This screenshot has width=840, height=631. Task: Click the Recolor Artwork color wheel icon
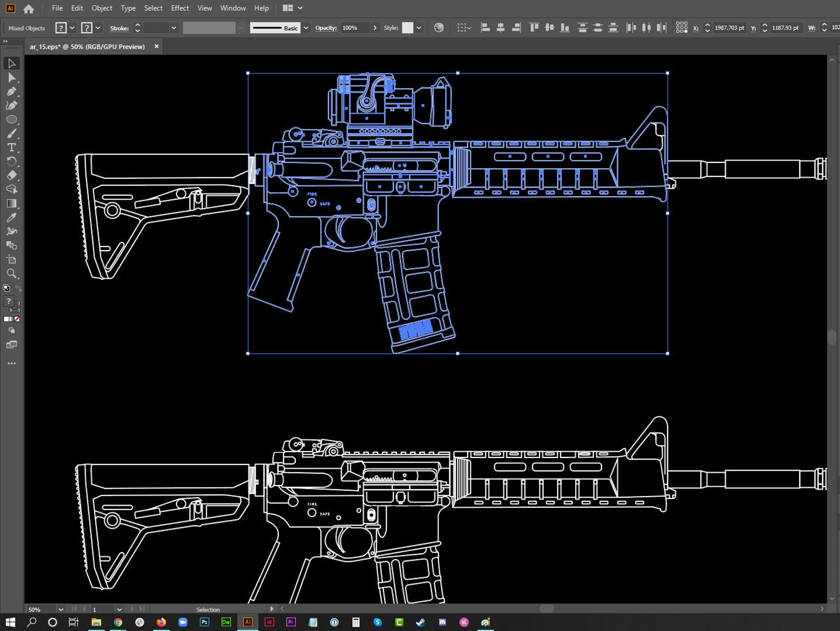pos(439,28)
